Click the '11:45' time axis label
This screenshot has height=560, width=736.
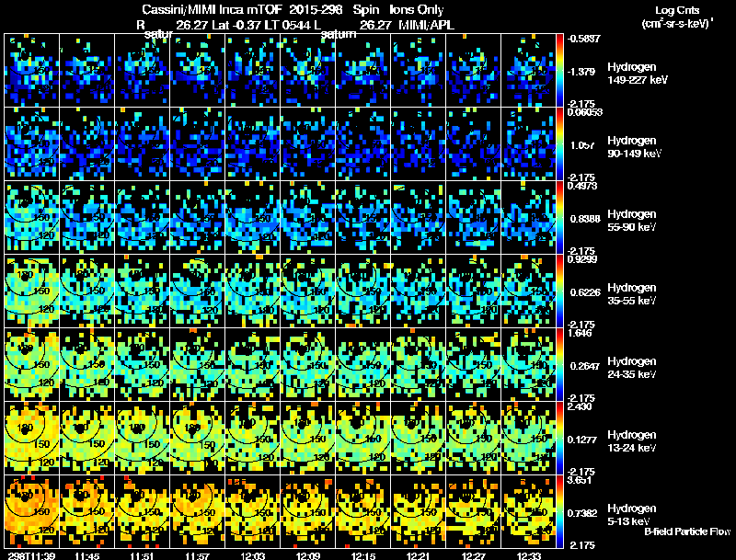click(x=86, y=555)
